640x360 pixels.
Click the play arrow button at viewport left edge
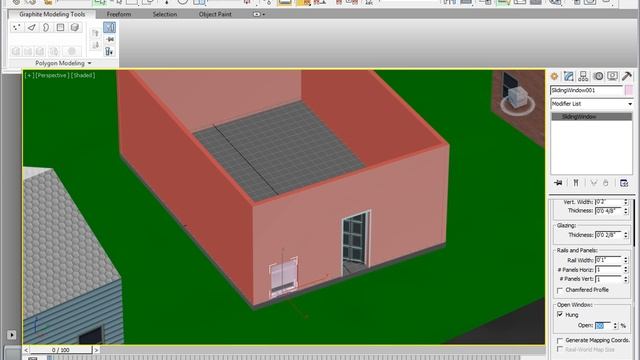point(11,335)
